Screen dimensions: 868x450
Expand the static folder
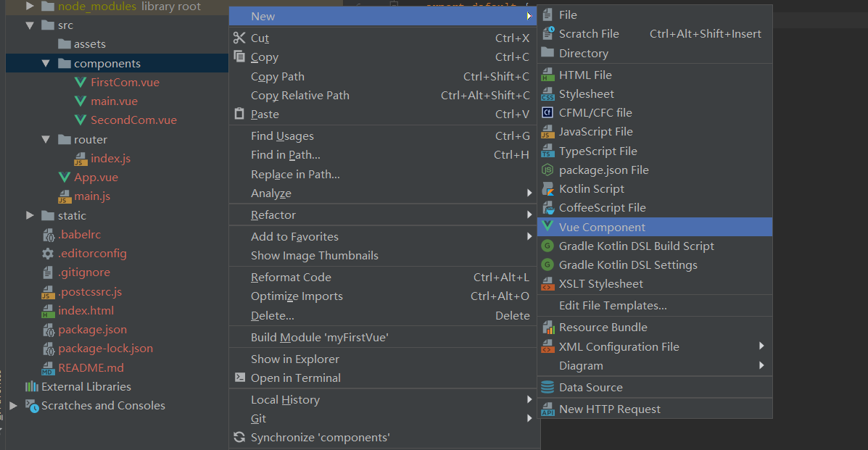[x=30, y=216]
